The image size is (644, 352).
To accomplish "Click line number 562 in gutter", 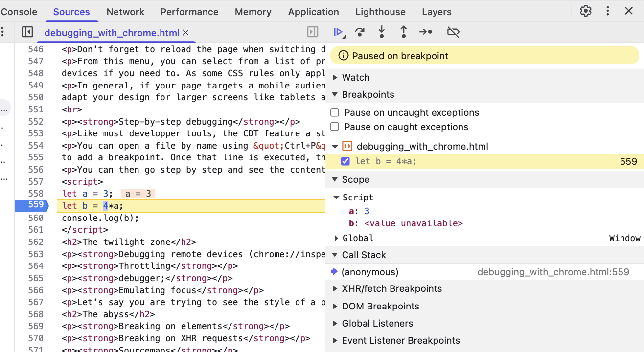I will pos(36,242).
